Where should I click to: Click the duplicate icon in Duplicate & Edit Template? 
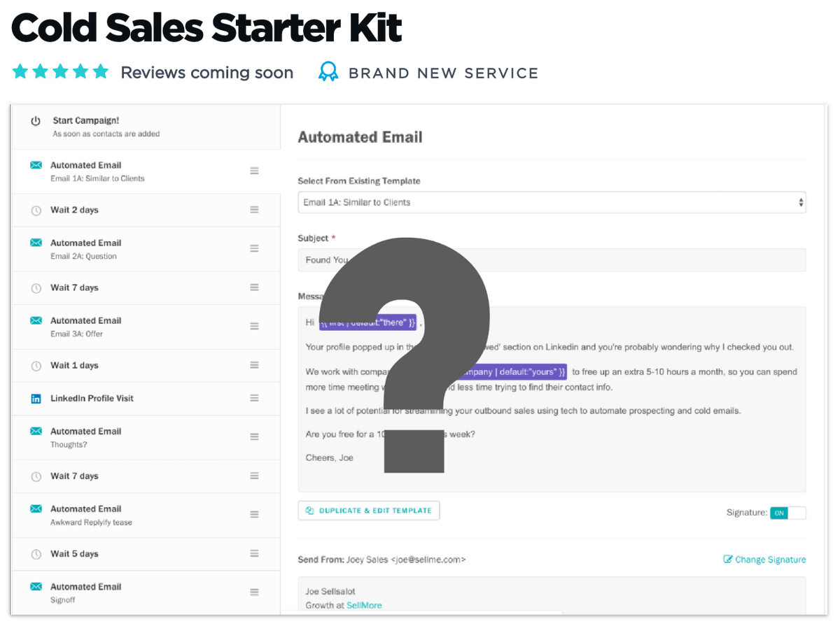tap(310, 511)
